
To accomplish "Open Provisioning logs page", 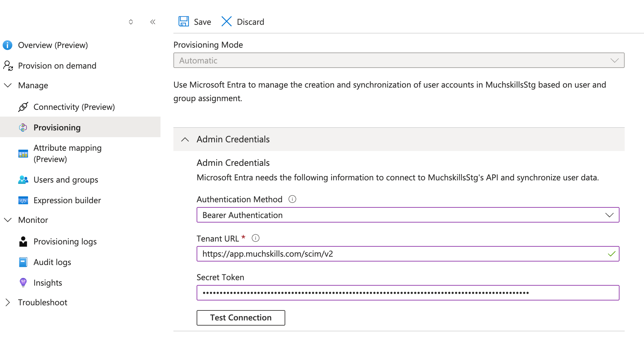I will click(65, 242).
